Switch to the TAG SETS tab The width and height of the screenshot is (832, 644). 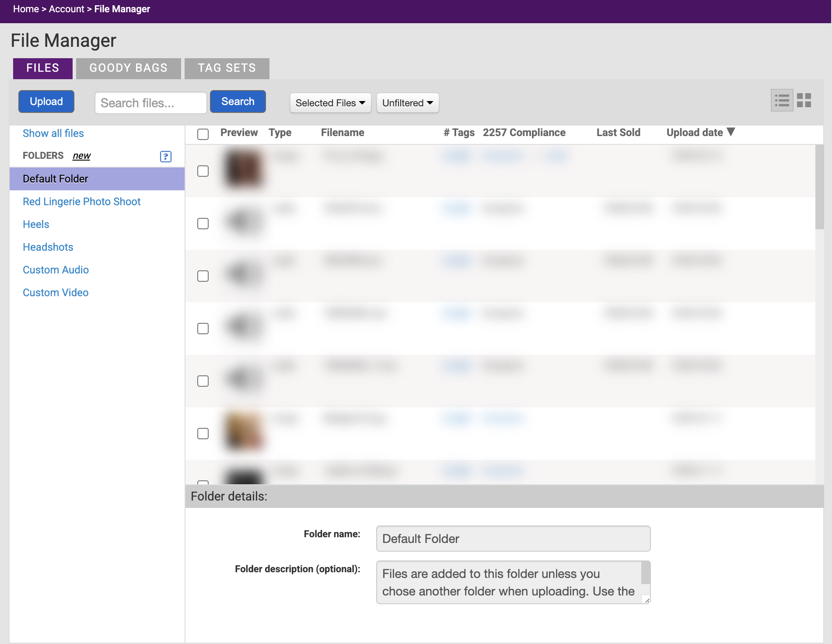(227, 68)
